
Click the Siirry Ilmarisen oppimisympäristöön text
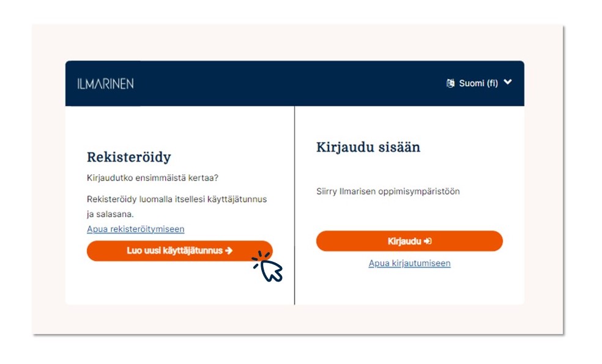point(388,191)
